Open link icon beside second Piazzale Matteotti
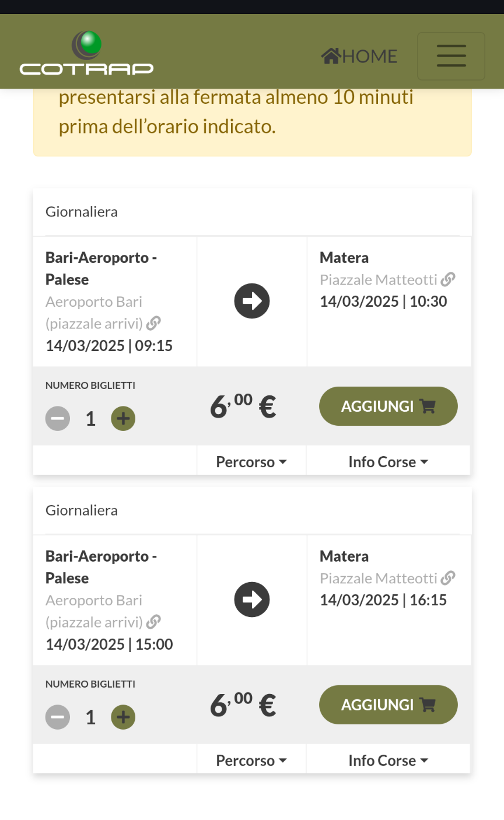504x820 pixels. click(x=448, y=578)
